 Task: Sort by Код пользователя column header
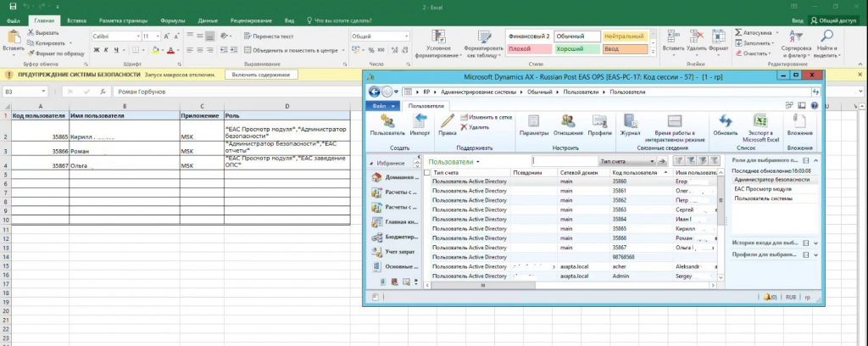(x=641, y=173)
